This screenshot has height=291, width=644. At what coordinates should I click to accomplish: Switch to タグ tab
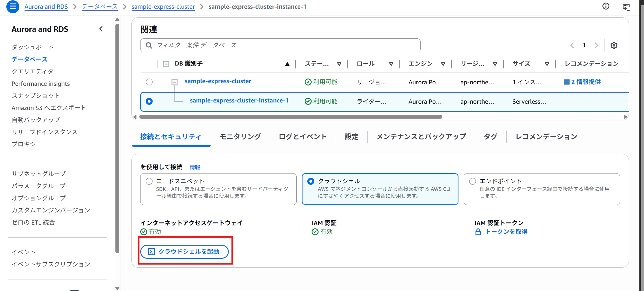click(491, 137)
